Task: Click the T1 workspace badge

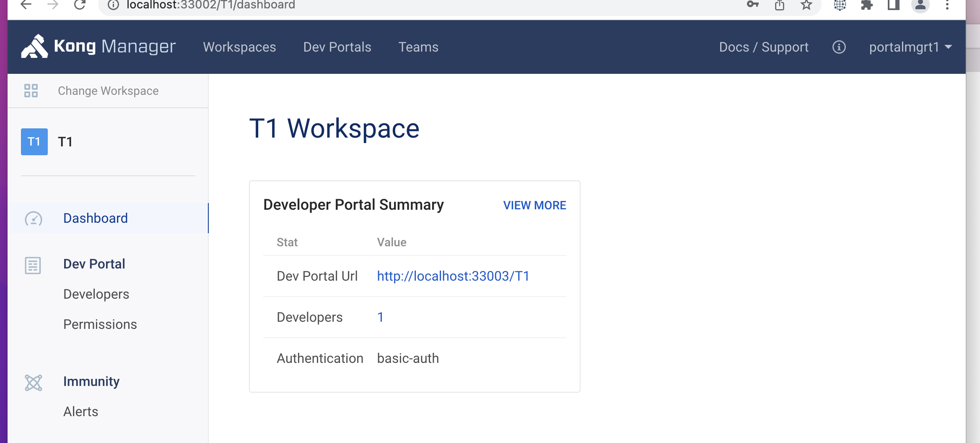Action: point(34,142)
